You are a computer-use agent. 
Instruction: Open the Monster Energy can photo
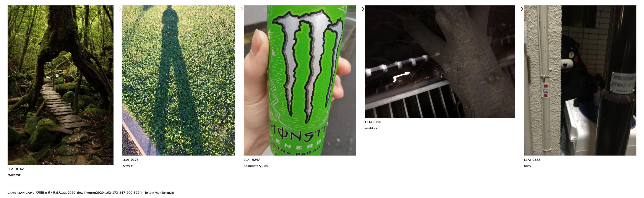300,81
